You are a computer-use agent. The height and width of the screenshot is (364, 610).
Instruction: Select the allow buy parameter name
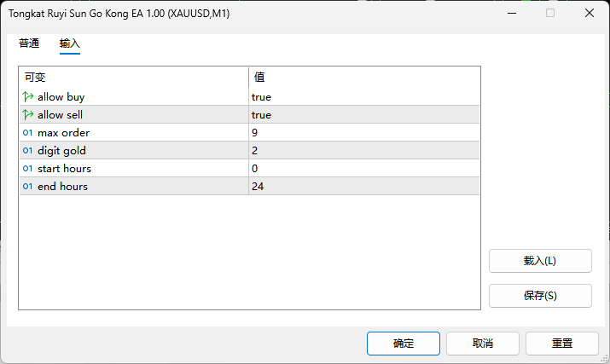[x=61, y=97]
